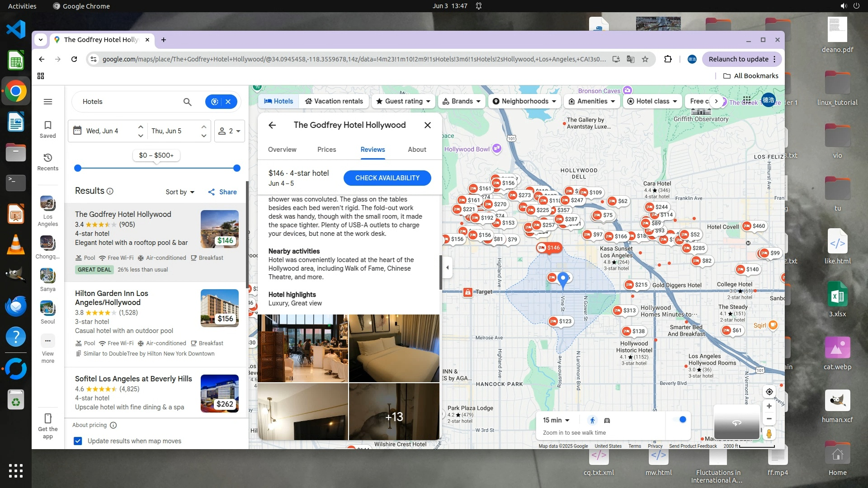
Task: Click the CHECK AVAILABILITY button
Action: [x=387, y=178]
